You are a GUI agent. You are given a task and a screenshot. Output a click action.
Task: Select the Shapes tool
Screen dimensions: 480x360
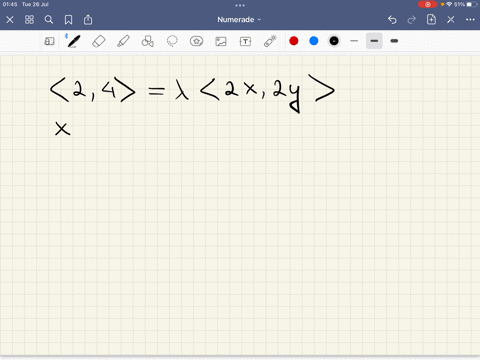click(x=148, y=41)
